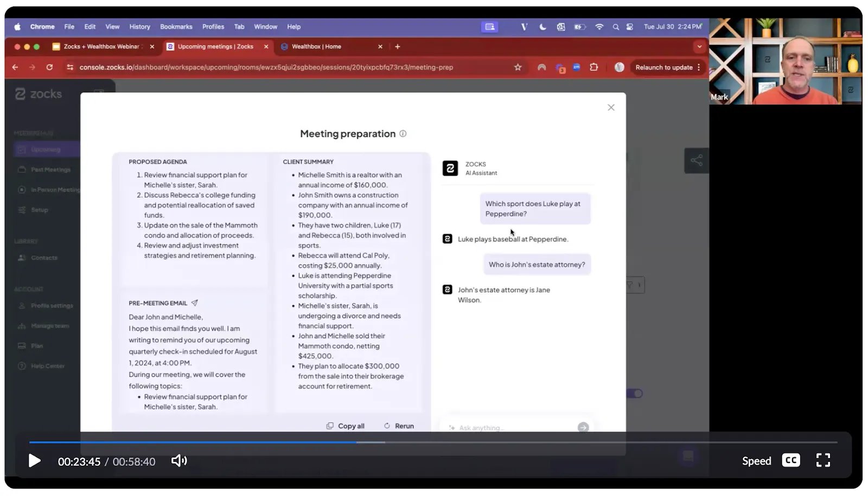Click the battery status icon
This screenshot has width=868, height=496.
click(580, 27)
